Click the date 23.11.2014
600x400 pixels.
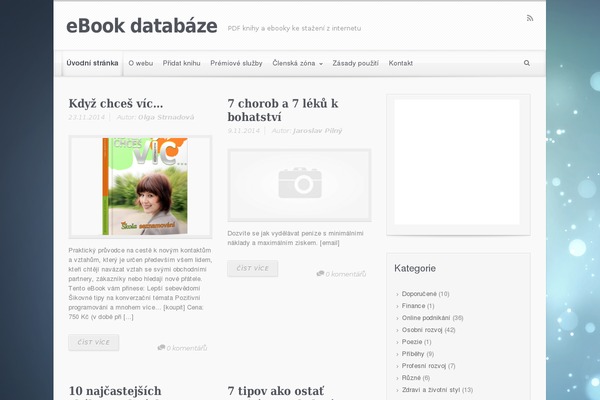pyautogui.click(x=86, y=117)
